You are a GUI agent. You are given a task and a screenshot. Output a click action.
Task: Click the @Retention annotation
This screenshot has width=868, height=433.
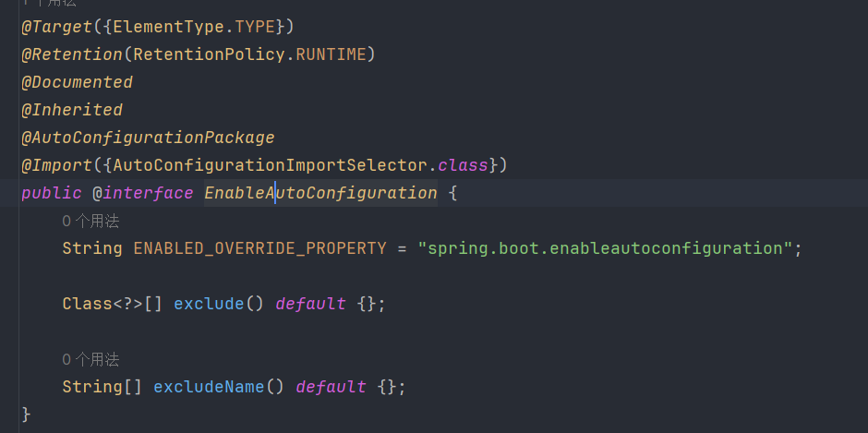click(72, 54)
